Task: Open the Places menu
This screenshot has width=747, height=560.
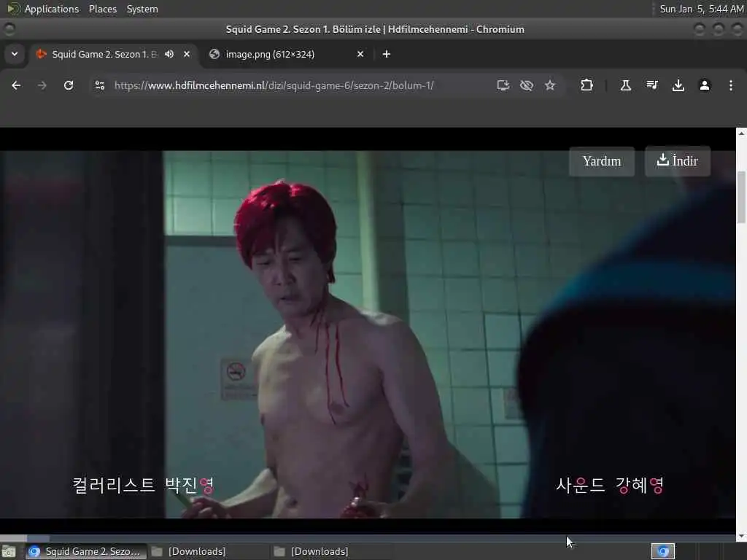Action: click(103, 9)
